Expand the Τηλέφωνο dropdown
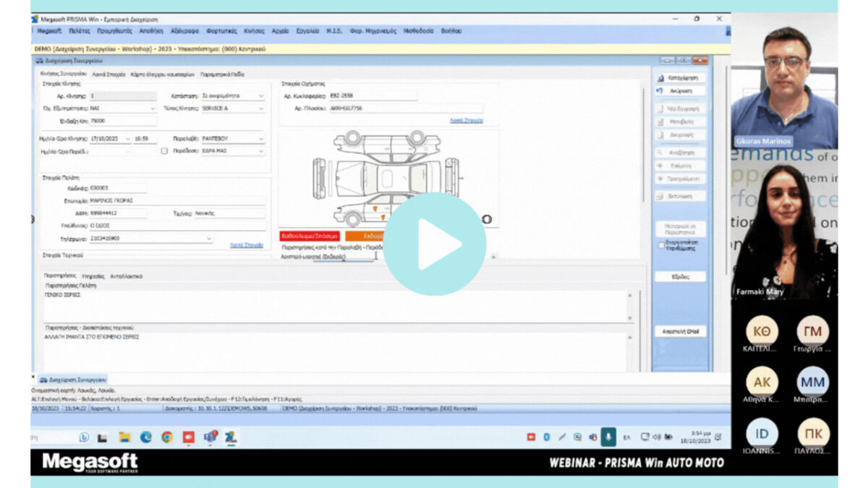 click(x=210, y=239)
